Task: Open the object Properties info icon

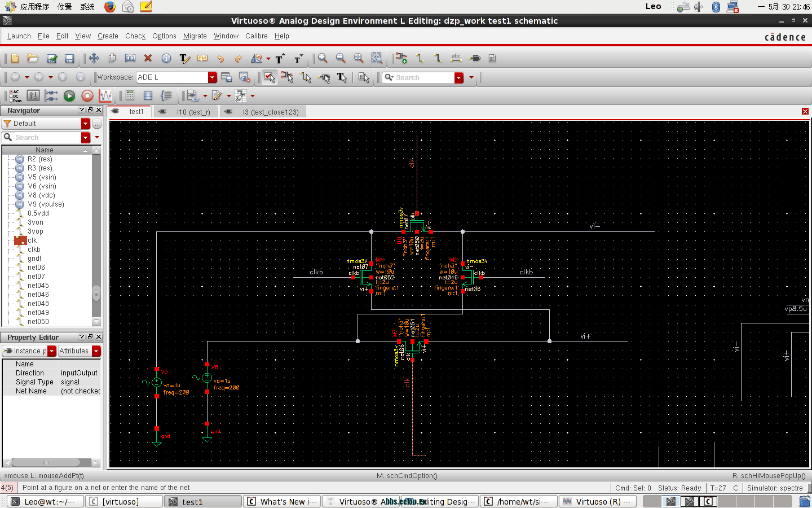Action: point(166,58)
